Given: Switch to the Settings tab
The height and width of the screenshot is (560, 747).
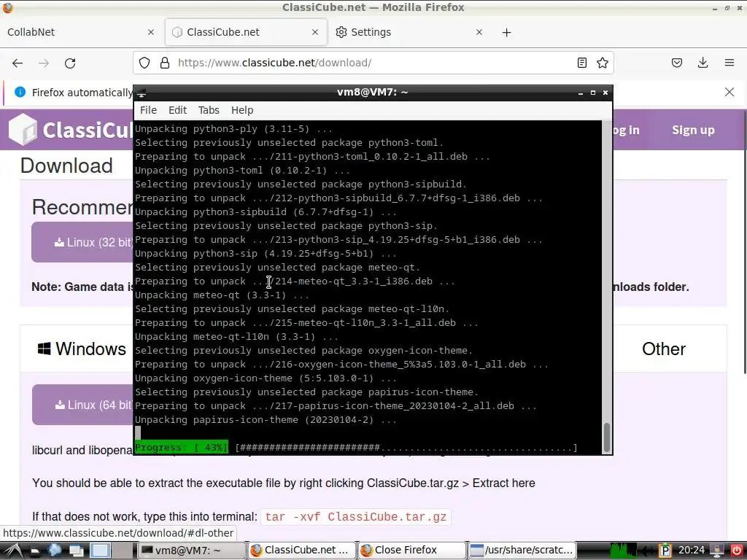Looking at the screenshot, I should point(411,32).
